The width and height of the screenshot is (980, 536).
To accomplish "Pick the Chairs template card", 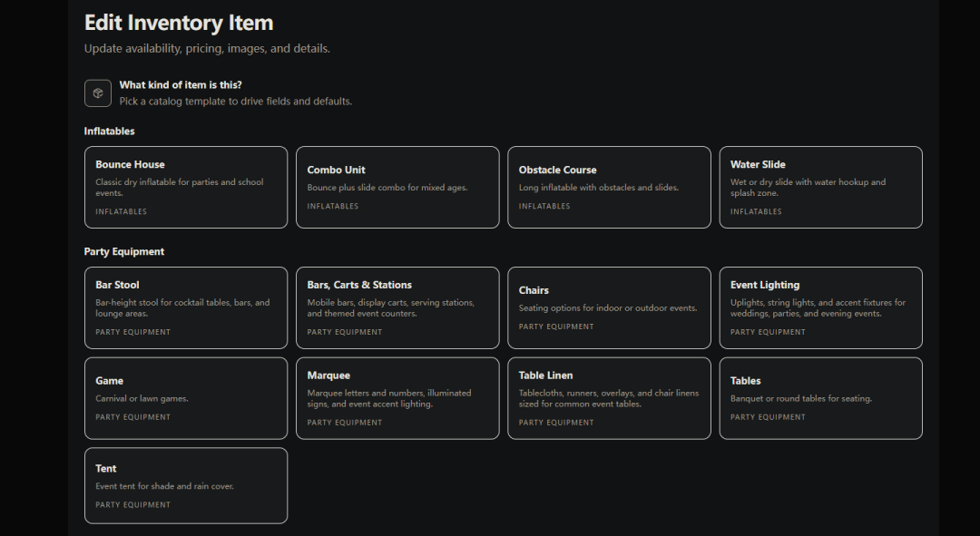I will point(610,308).
